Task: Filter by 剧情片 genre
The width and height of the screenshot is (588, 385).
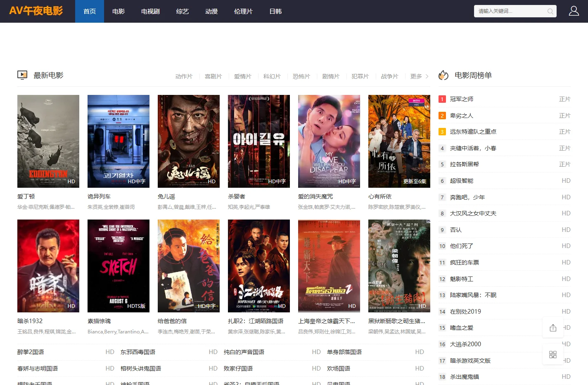Action: point(330,76)
